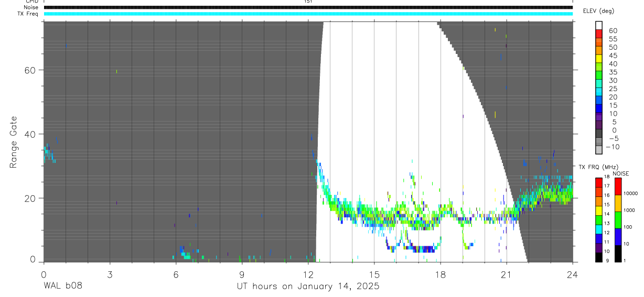644x297 pixels.
Task: Click the lightest gray bottom segment of ELEV colorbar
Action: [x=599, y=150]
